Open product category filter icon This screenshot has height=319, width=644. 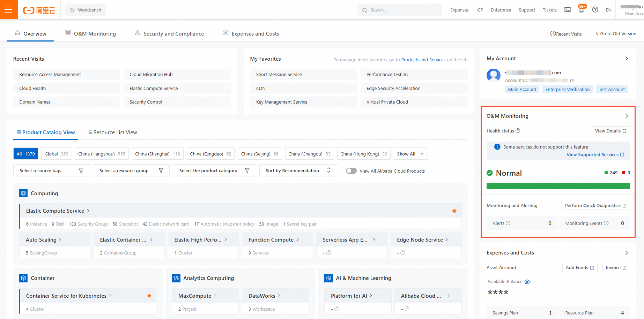pos(247,170)
